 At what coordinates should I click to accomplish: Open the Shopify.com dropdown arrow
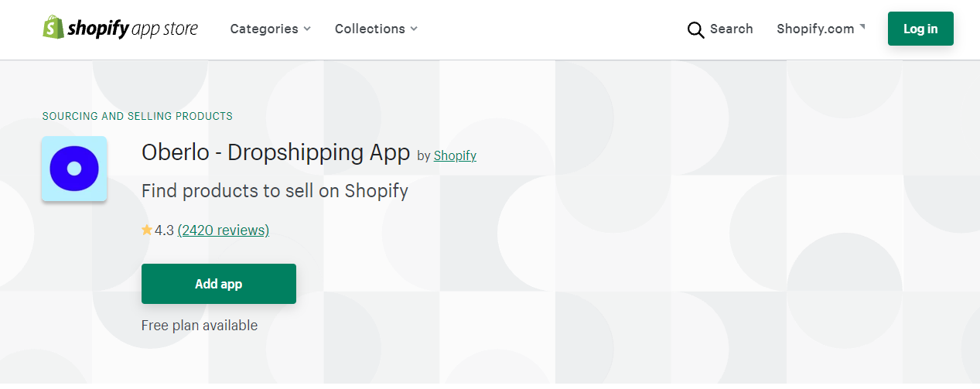pyautogui.click(x=862, y=26)
